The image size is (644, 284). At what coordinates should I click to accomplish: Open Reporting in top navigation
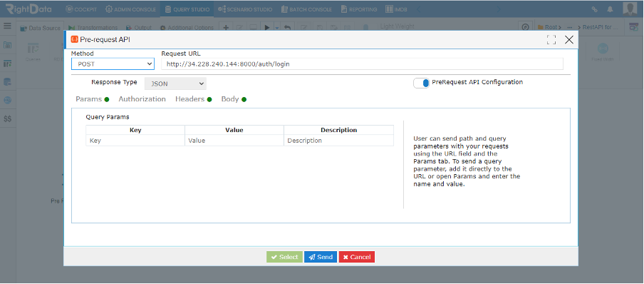click(x=359, y=9)
